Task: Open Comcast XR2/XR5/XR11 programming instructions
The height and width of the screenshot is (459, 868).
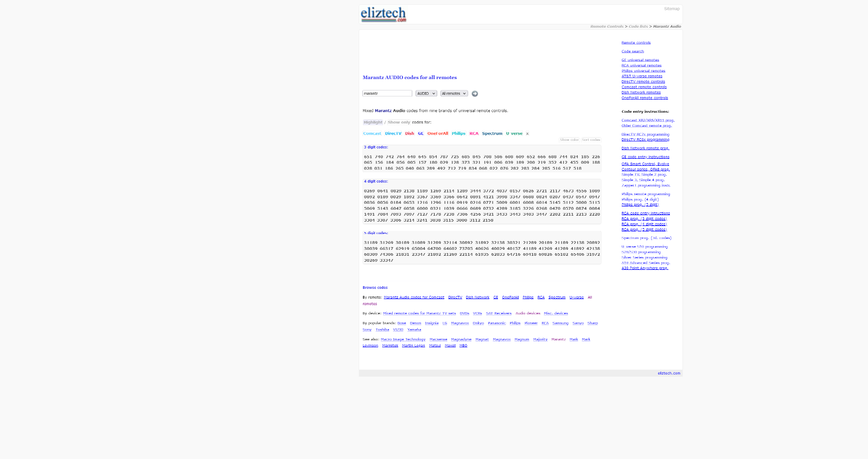Action: pos(648,120)
